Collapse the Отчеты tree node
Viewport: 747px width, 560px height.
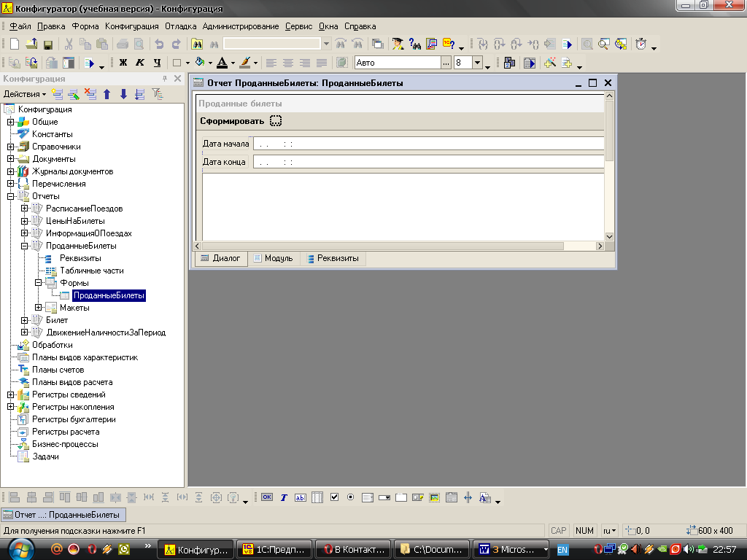tap(11, 196)
